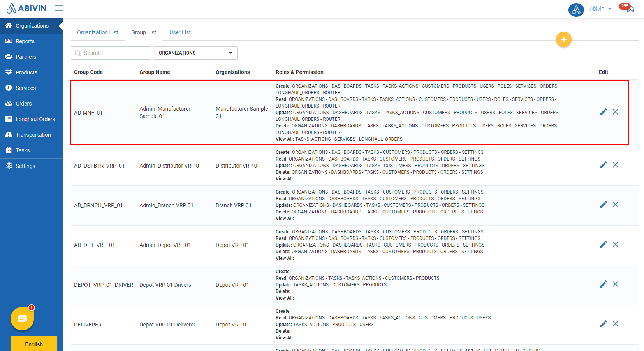
Task: Click organization Manufacturer Sample 01
Action: (242, 112)
